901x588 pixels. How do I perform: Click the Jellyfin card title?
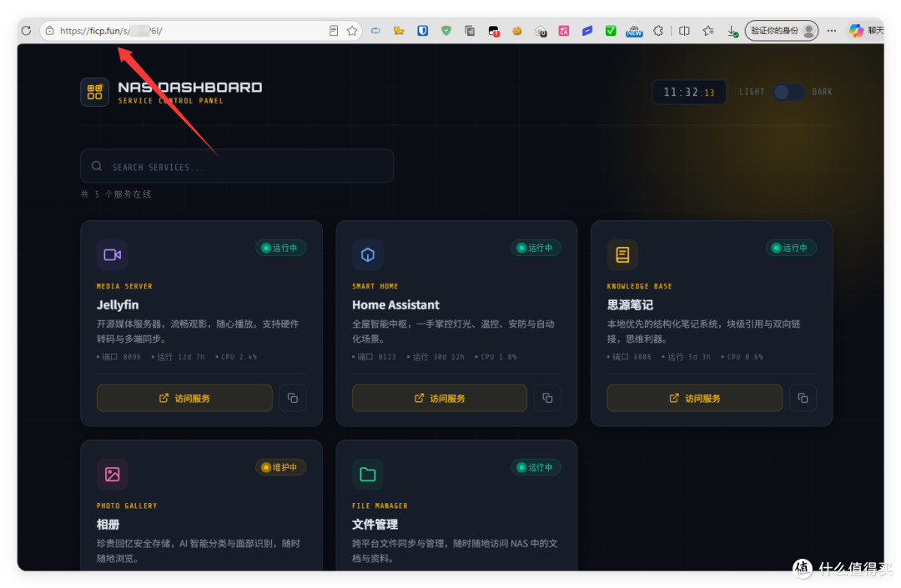[118, 305]
